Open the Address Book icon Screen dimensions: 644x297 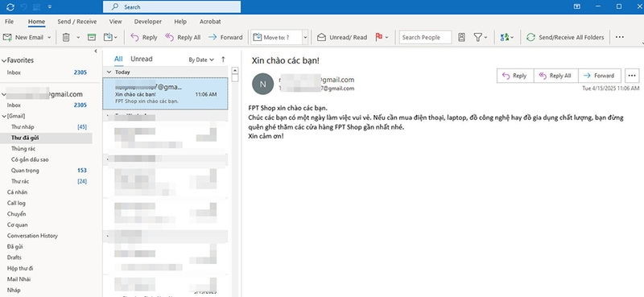(x=461, y=37)
